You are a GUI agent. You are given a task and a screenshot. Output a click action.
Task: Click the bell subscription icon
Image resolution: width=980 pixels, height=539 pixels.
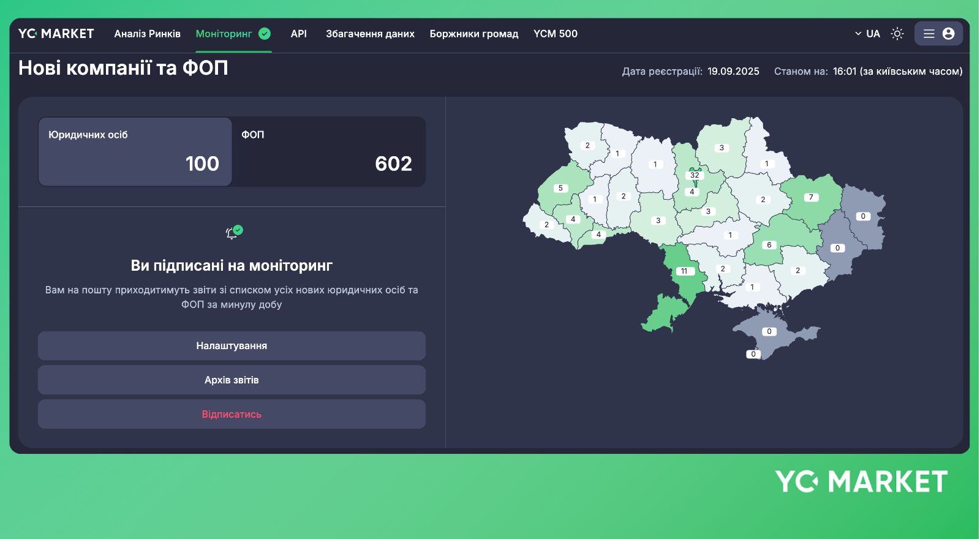[233, 232]
